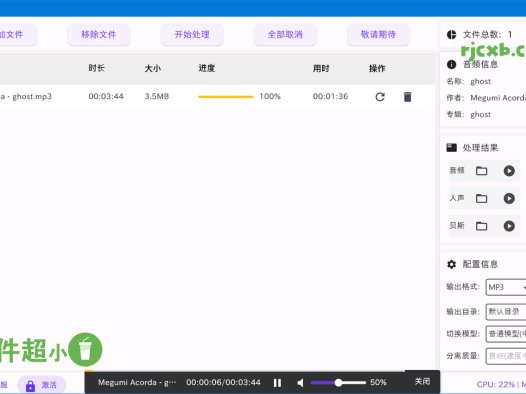This screenshot has width=526, height=394.
Task: Delete ghost.mp3 row with trash icon
Action: [407, 97]
